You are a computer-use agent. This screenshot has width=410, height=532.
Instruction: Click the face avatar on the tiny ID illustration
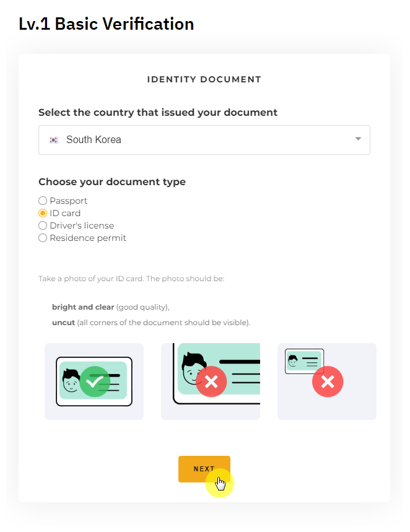point(293,361)
